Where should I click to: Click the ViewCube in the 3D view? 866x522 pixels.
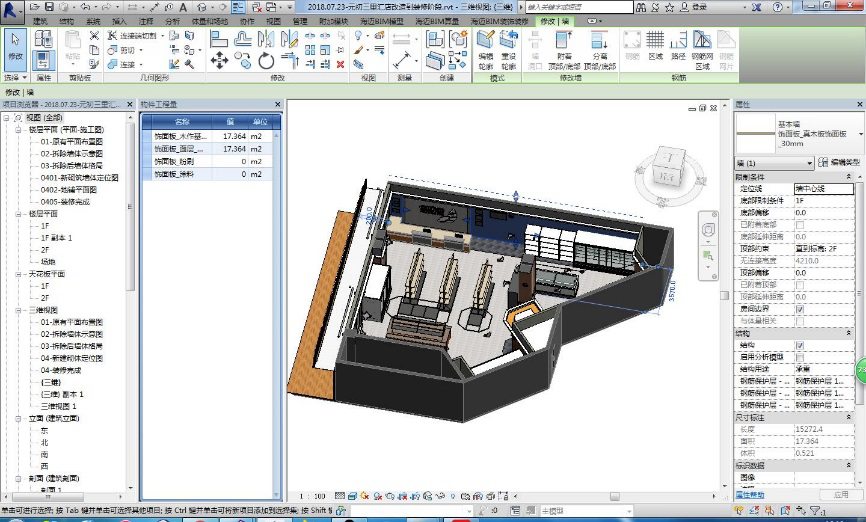point(669,168)
